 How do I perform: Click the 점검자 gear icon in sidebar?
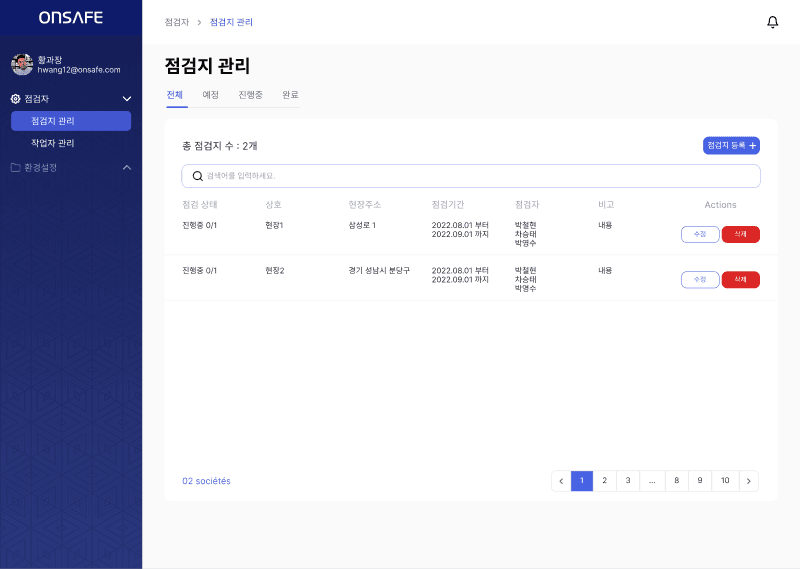point(16,99)
